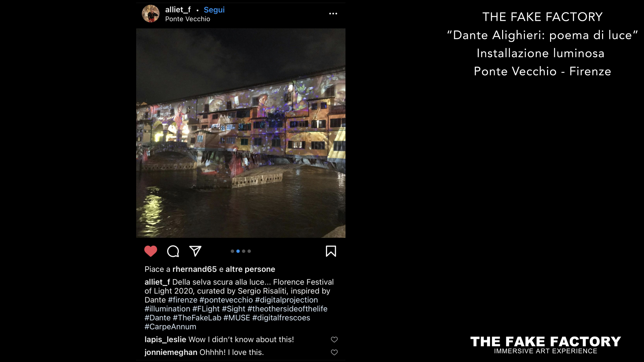
Task: Open comments with the speech bubble icon
Action: tap(173, 251)
